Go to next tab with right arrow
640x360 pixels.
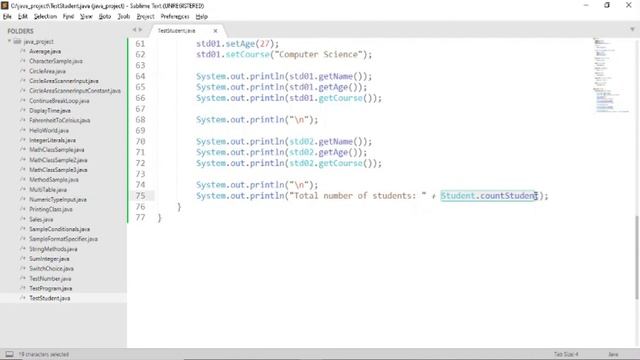pyautogui.click(x=140, y=30)
